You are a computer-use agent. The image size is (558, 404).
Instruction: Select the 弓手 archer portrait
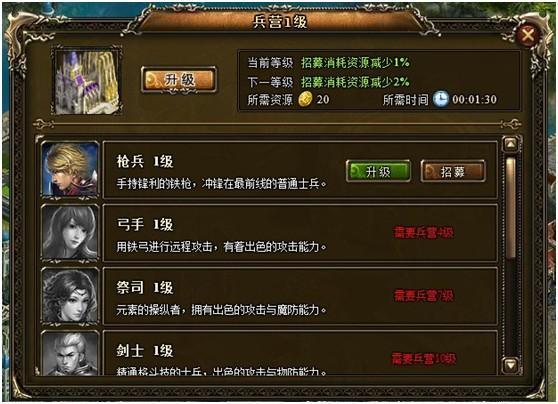tap(70, 232)
